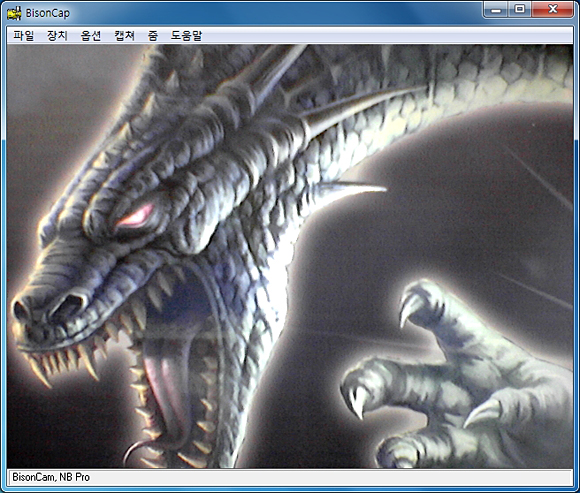Viewport: 580px width, 493px height.
Task: Click the camera preview image area
Action: pyautogui.click(x=290, y=256)
